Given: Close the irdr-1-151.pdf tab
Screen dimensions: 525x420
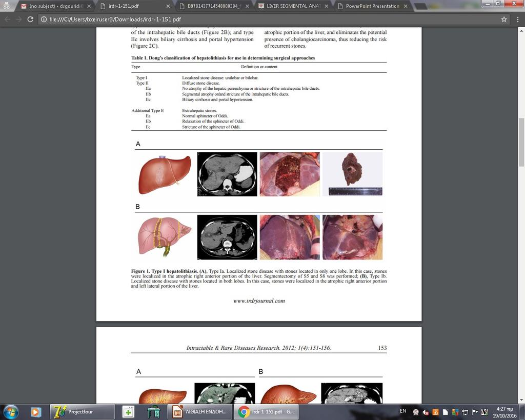Looking at the screenshot, I should tap(168, 6).
